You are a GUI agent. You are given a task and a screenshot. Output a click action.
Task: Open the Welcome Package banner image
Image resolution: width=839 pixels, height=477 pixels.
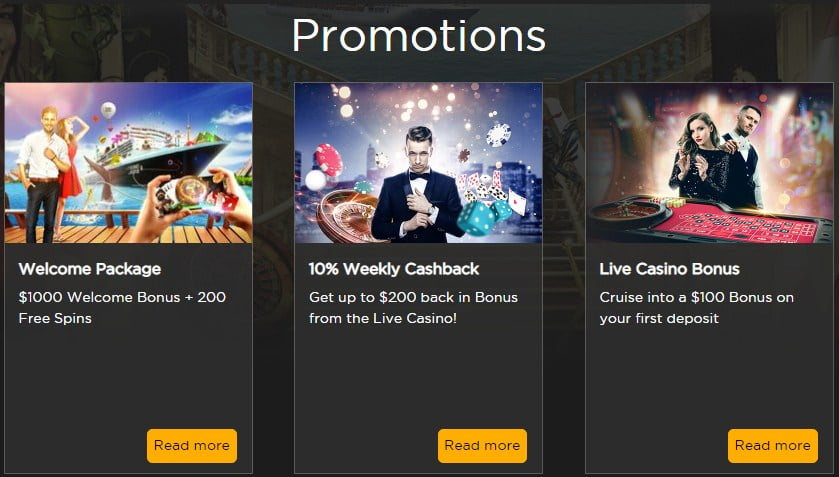[x=128, y=163]
